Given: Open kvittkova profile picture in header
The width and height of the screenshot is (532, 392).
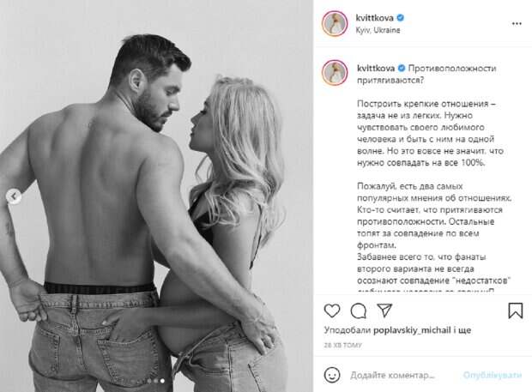Looking at the screenshot, I should tap(335, 23).
